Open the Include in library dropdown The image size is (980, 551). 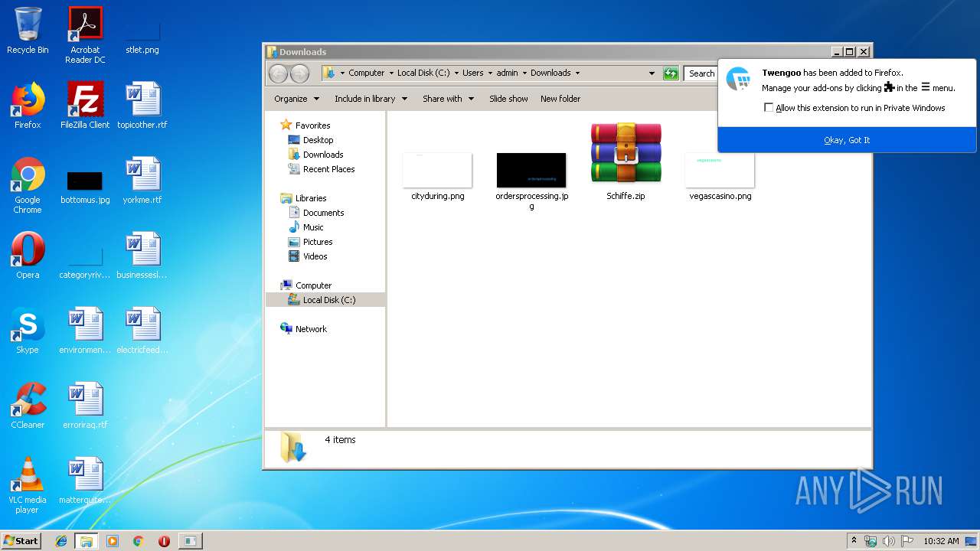pyautogui.click(x=371, y=99)
